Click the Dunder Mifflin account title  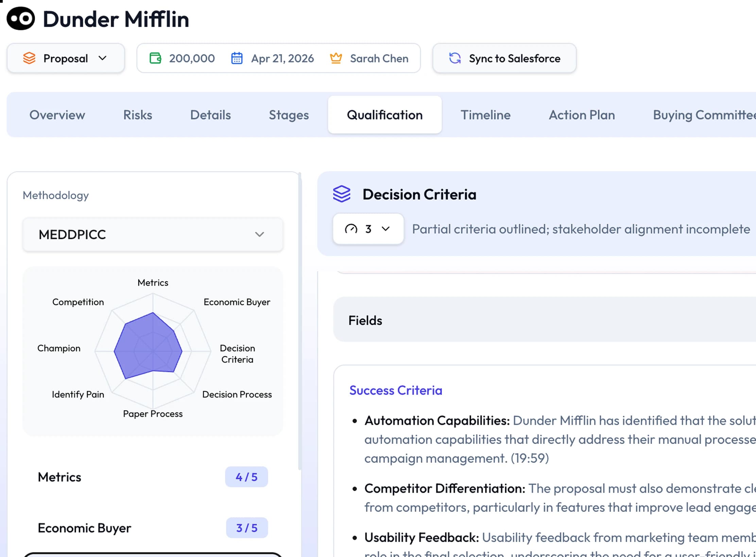[x=116, y=19]
